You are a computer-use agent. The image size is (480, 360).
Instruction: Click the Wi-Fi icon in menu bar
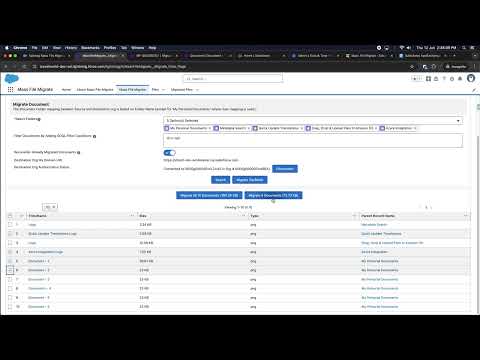[x=402, y=48]
